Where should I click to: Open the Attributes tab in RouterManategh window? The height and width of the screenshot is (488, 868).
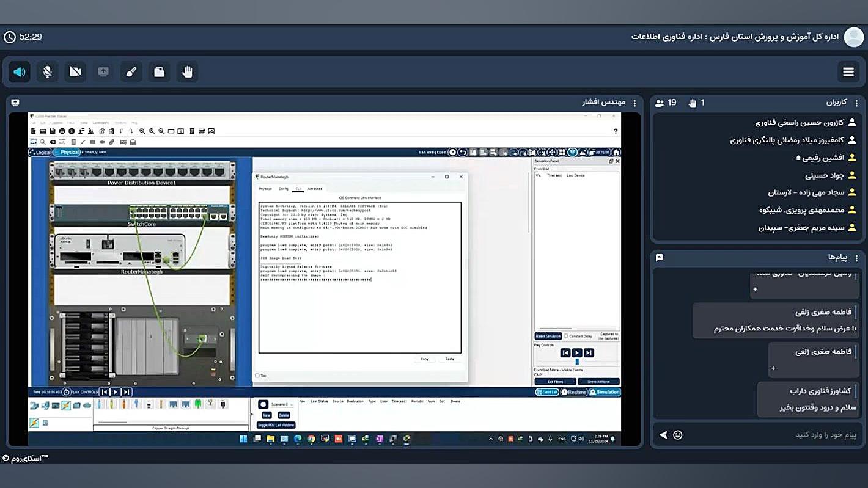tap(315, 189)
